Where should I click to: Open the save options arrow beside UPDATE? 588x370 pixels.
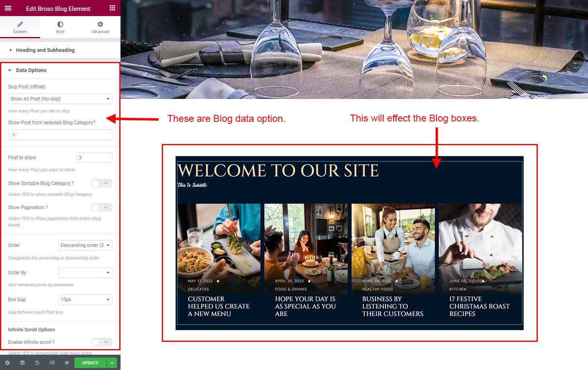[x=112, y=363]
